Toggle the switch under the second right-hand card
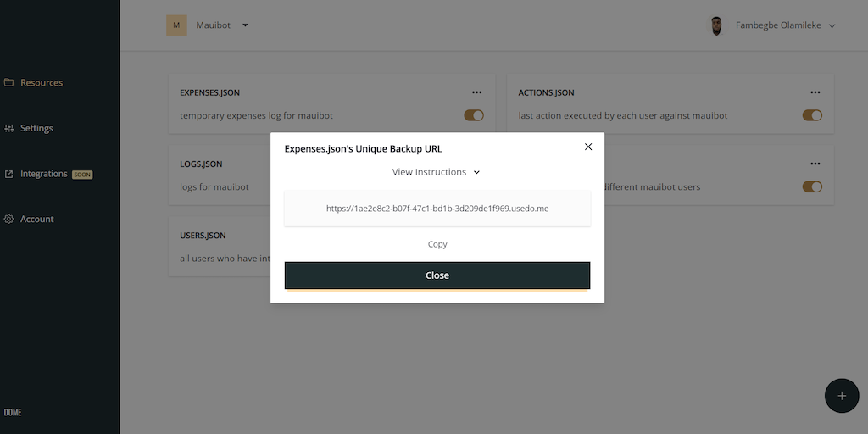Screen dimensions: 868x434 tap(812, 186)
